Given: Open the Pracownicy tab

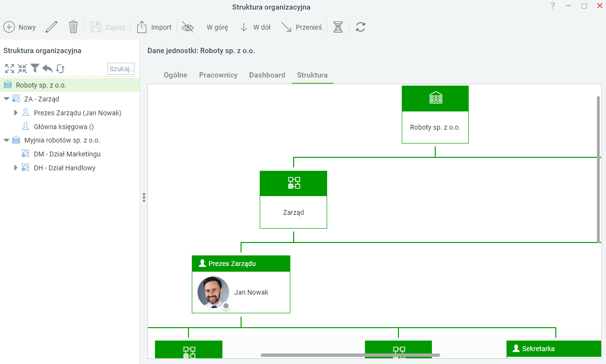Looking at the screenshot, I should click(x=218, y=75).
